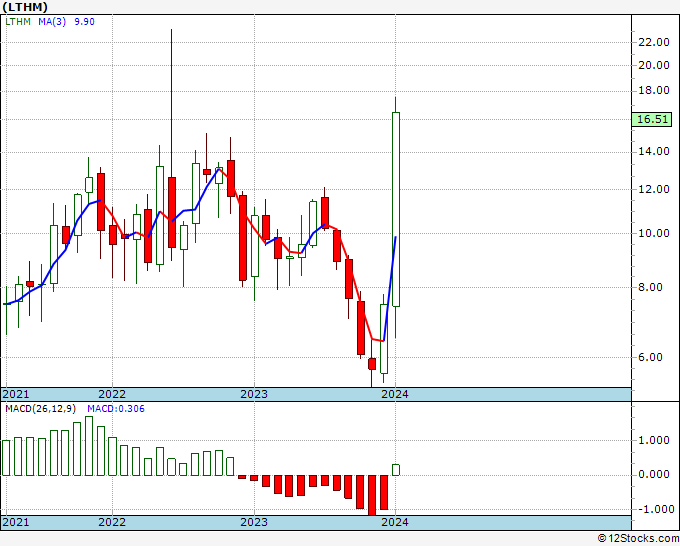
Task: Click the highlighted 16.51 current price tag
Action: coord(652,119)
